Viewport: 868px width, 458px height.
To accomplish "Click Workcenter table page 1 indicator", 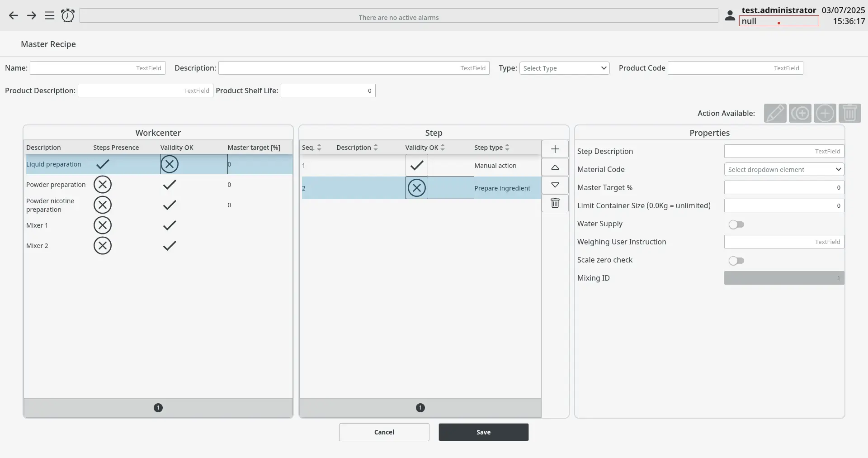I will point(158,408).
